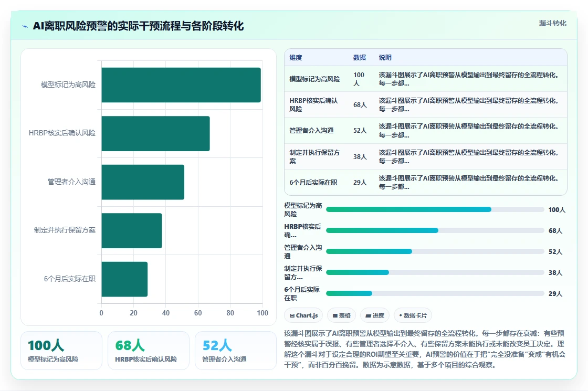
Task: Click the 管理者介入沟通 chart axis label
Action: pos(71,182)
